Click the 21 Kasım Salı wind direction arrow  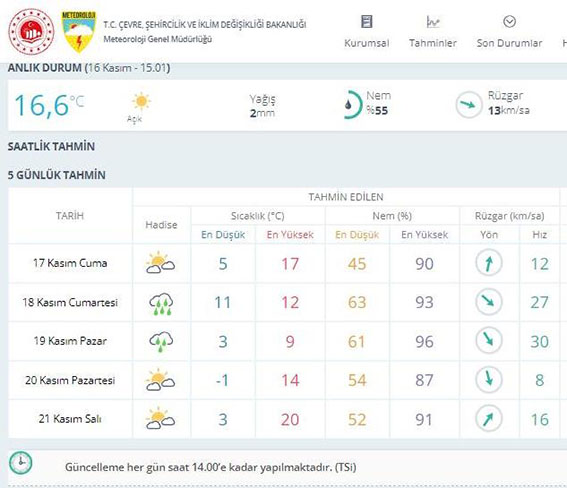(x=489, y=419)
